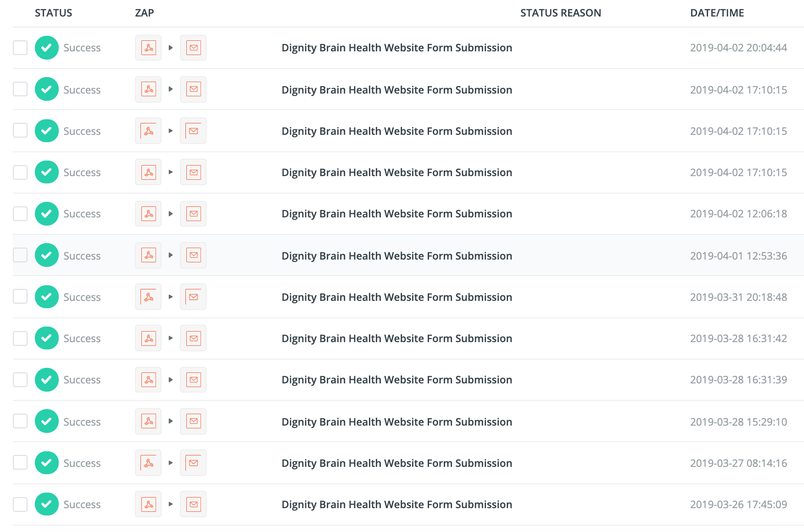Tick checkbox for 2019-04-01 12:53:36 task
This screenshot has width=804, height=532.
click(x=20, y=255)
